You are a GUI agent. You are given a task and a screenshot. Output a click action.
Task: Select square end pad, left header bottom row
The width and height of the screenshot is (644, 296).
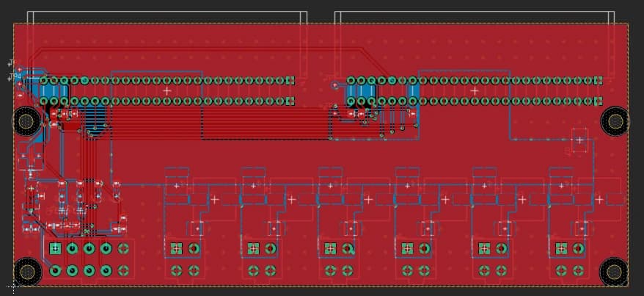pyautogui.click(x=290, y=101)
